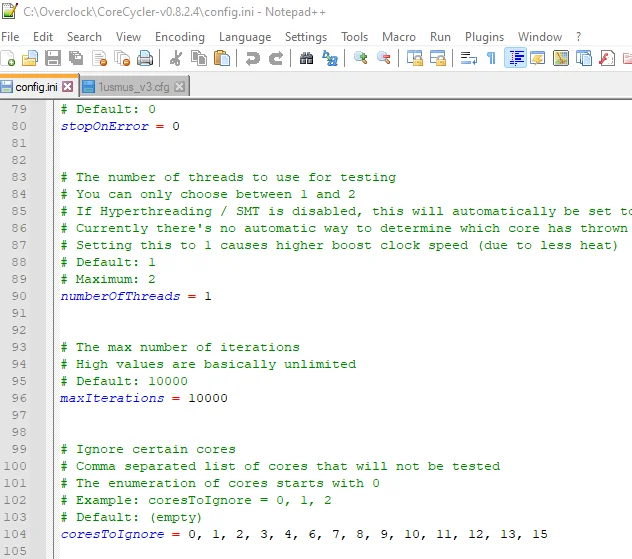The image size is (632, 559).
Task: Open the File menu
Action: pos(10,37)
